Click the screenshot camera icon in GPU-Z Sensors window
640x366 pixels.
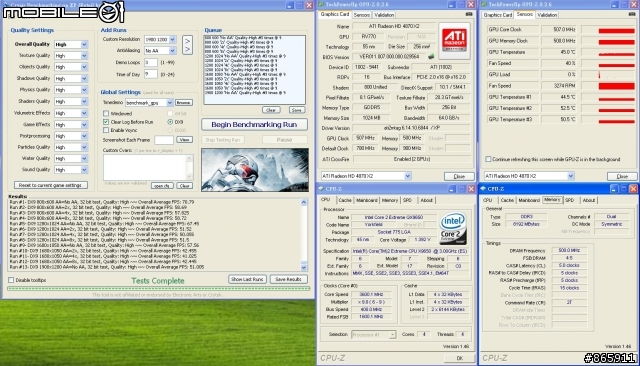(632, 14)
